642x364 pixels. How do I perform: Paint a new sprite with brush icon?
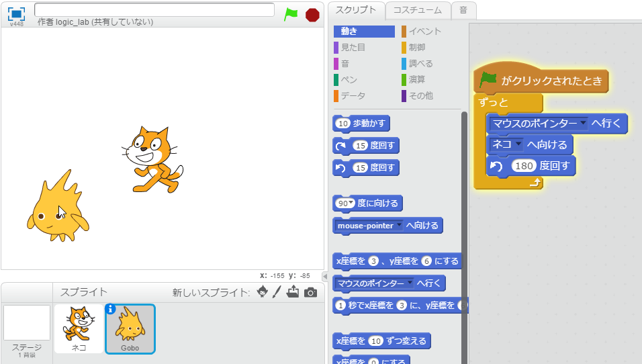pos(277,292)
